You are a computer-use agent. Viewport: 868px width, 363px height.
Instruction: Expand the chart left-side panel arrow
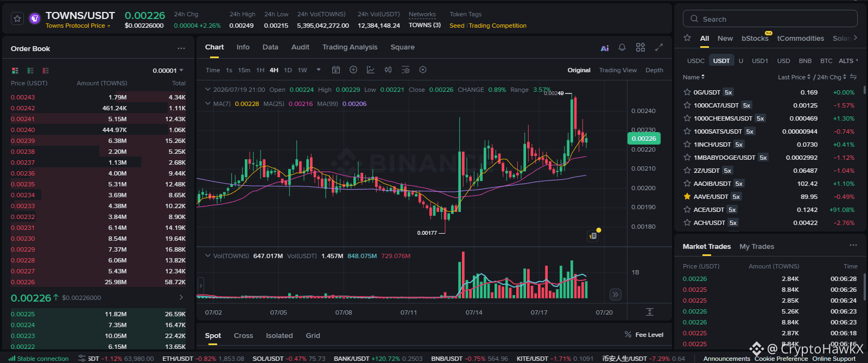[200, 286]
